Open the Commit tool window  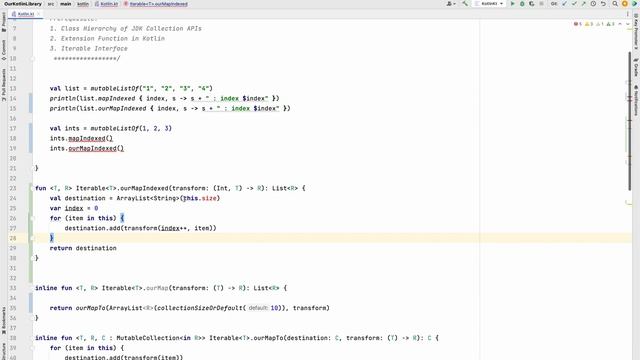point(4,50)
